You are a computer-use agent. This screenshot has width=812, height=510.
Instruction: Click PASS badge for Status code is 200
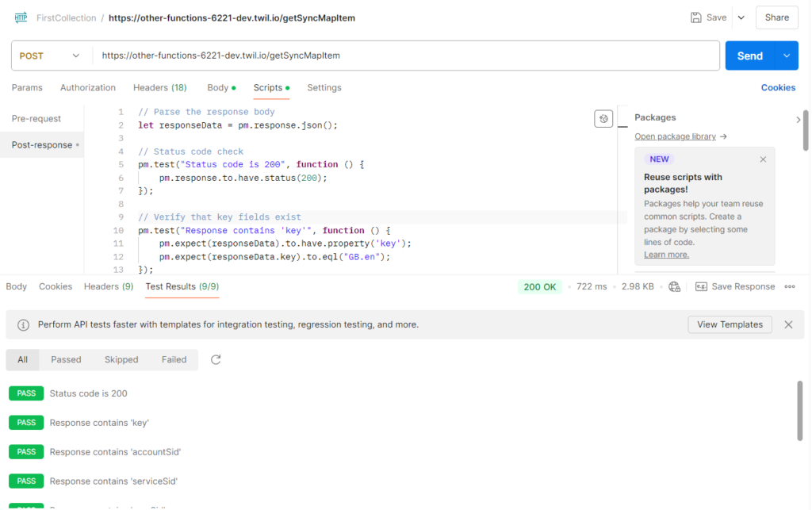26,393
